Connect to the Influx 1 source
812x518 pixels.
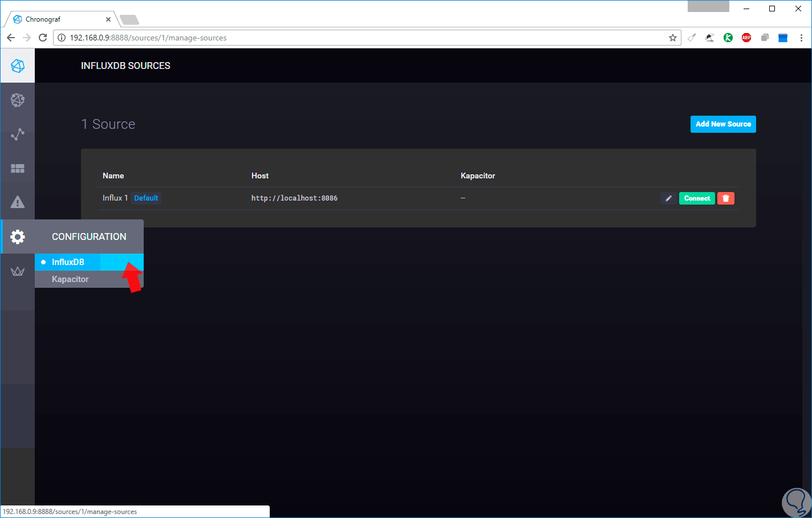point(697,198)
